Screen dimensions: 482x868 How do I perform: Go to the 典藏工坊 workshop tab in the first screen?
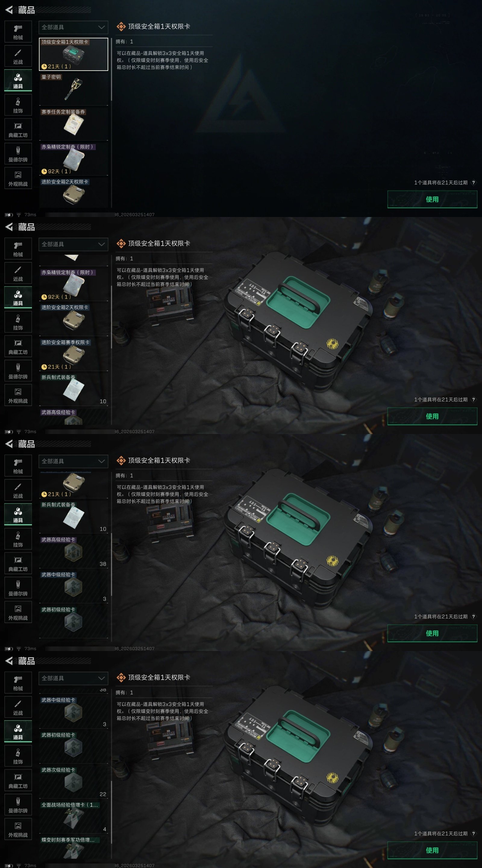pos(18,129)
